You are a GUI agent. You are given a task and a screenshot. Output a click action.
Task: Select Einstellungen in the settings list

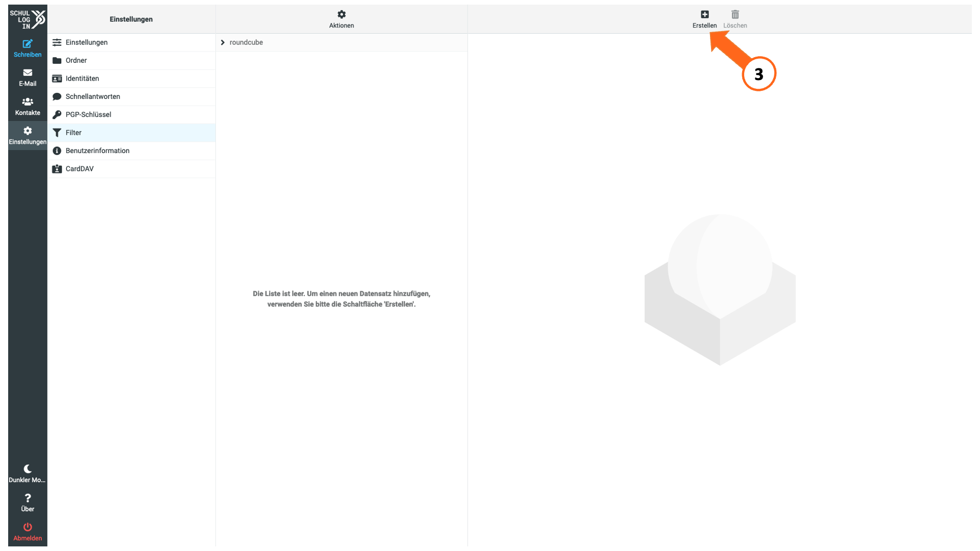pyautogui.click(x=132, y=42)
